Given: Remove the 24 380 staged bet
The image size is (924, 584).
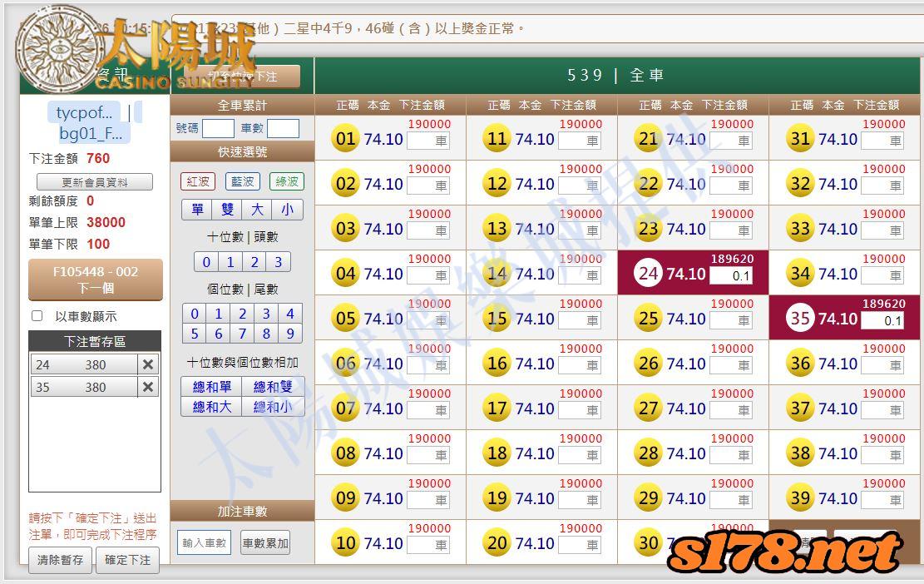Looking at the screenshot, I should (148, 364).
